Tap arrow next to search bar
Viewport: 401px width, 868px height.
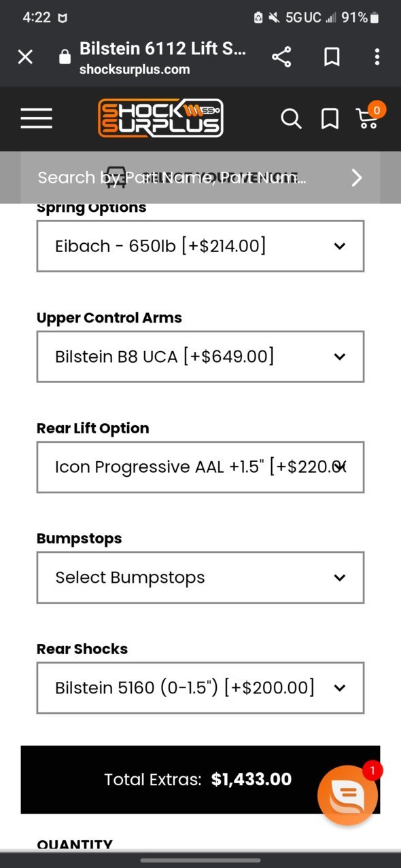pos(357,178)
